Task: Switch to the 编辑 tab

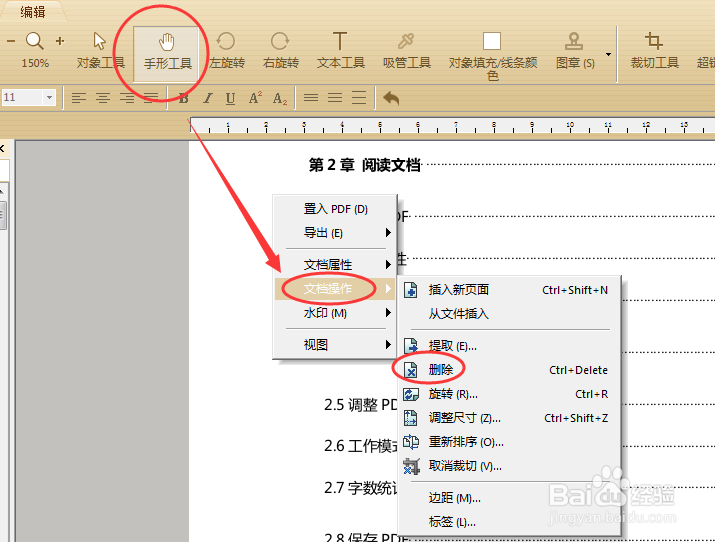Action: click(x=33, y=12)
